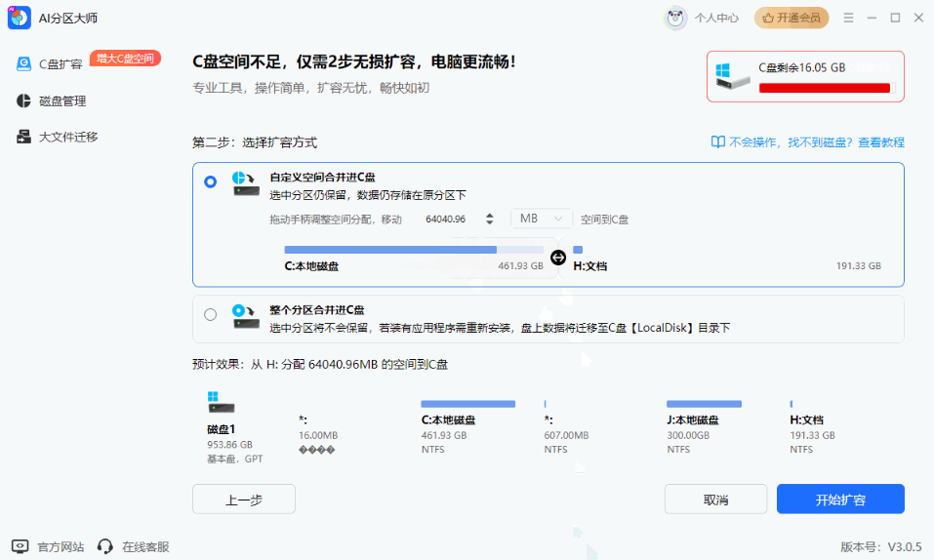Viewport: 934px width, 560px height.
Task: Open the hamburger menu icon in title bar
Action: [x=848, y=18]
